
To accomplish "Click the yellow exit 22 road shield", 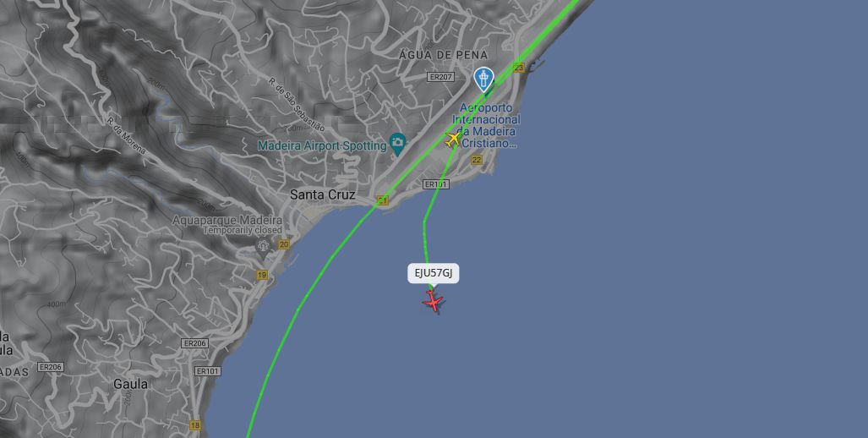I will coord(477,160).
